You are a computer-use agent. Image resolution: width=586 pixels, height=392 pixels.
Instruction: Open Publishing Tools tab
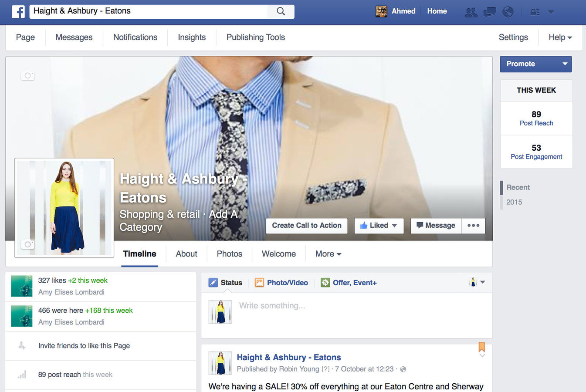click(x=256, y=37)
